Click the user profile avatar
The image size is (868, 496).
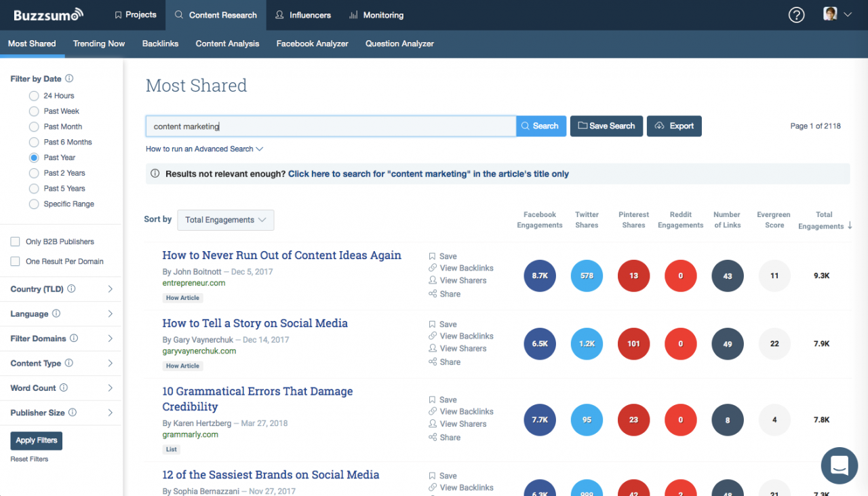[x=830, y=14]
